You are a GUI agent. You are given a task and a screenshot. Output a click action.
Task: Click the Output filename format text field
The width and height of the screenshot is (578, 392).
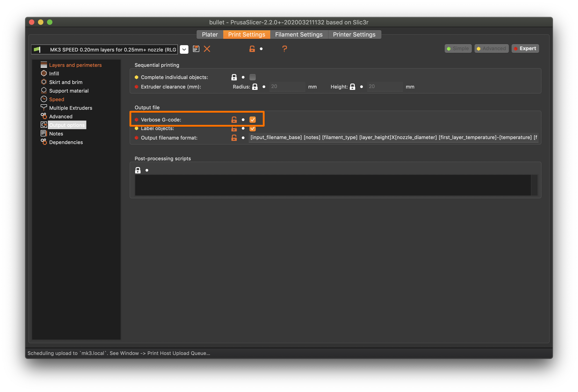393,138
